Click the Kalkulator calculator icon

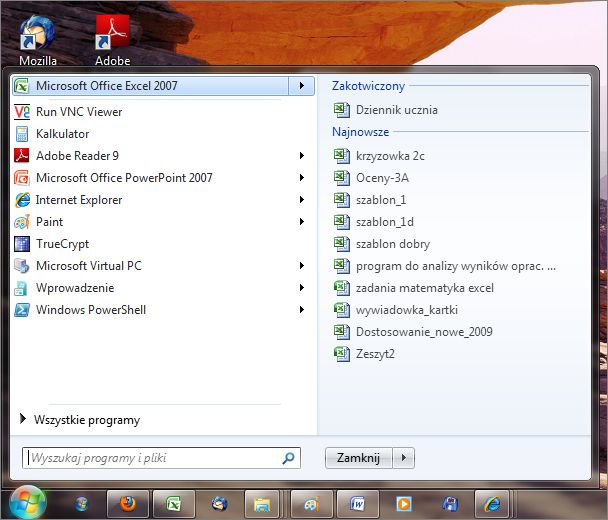click(x=22, y=134)
